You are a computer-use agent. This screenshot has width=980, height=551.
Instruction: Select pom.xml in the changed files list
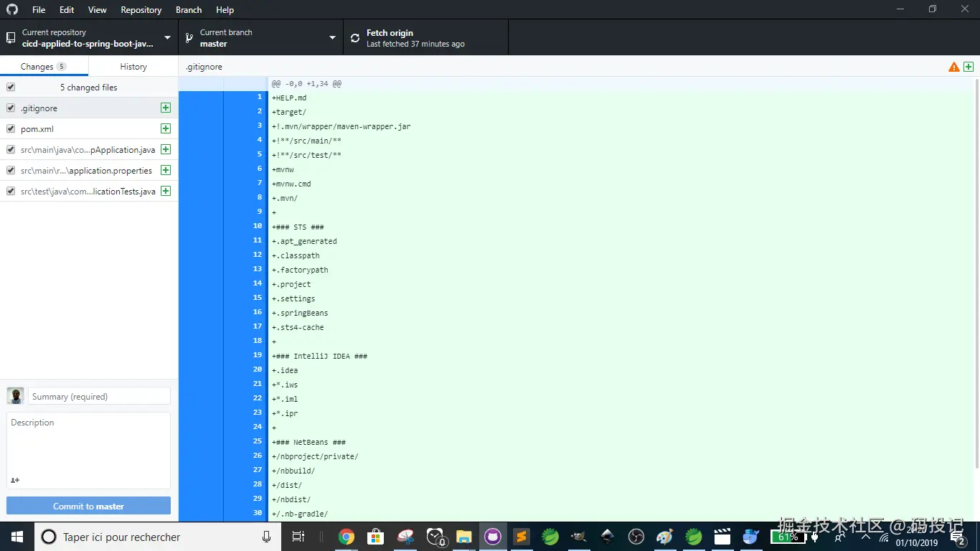(89, 128)
